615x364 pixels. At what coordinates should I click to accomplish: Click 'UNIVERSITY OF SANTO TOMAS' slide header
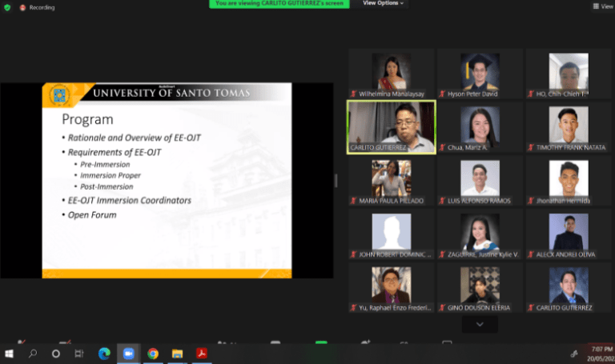pos(171,94)
